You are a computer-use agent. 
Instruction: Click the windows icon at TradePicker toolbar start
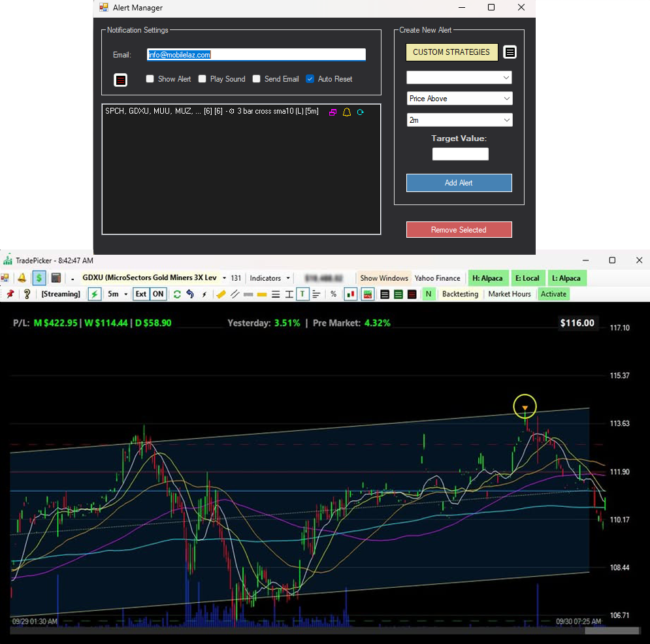tap(5, 278)
